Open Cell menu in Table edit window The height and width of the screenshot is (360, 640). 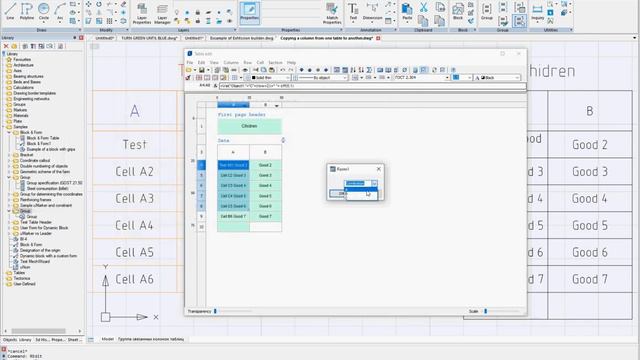[260, 62]
